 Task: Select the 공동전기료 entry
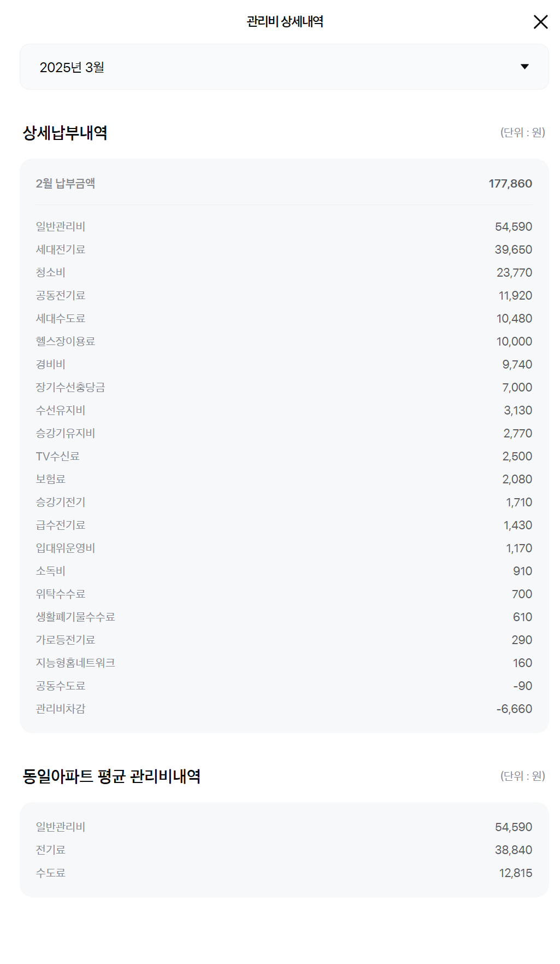(284, 295)
